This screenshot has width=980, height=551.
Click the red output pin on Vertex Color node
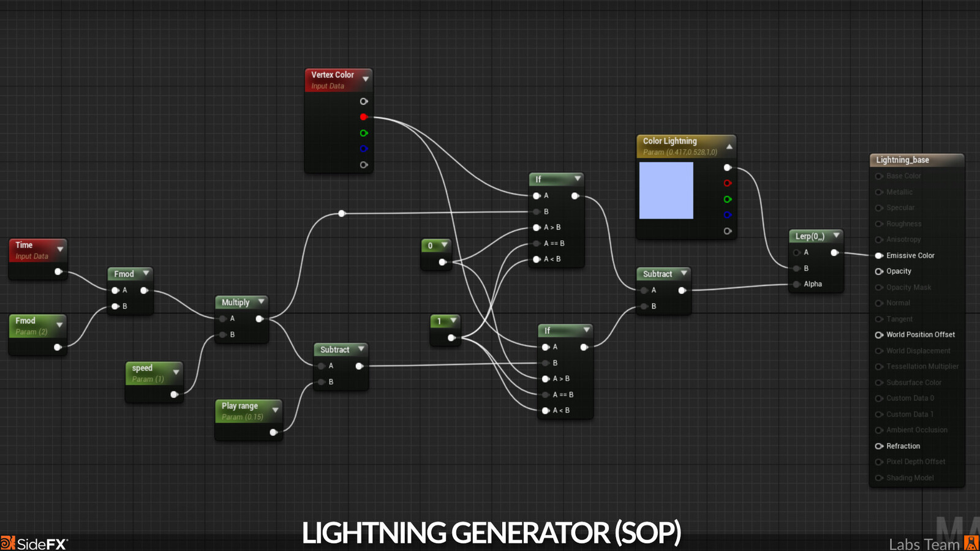364,117
